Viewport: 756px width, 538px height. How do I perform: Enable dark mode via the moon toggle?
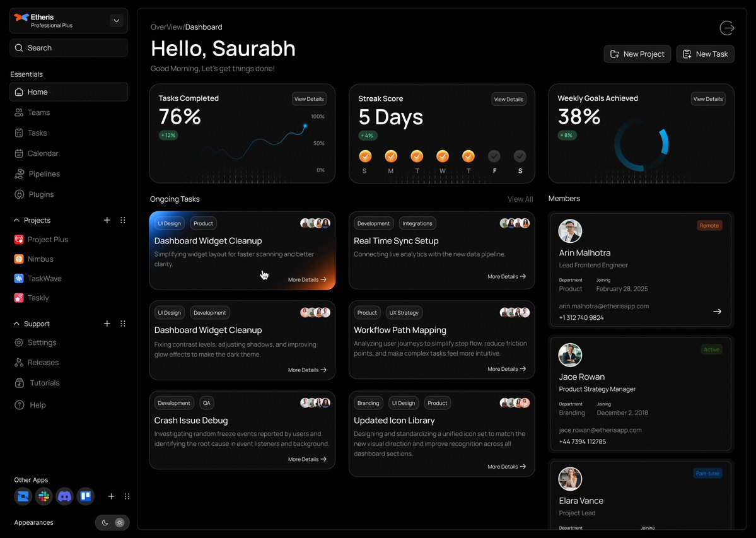coord(104,522)
